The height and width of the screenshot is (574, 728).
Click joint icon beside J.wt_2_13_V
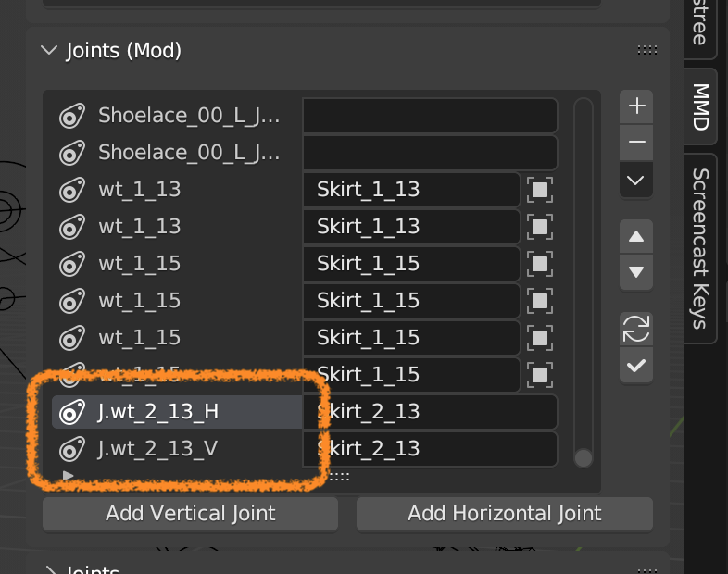point(70,449)
